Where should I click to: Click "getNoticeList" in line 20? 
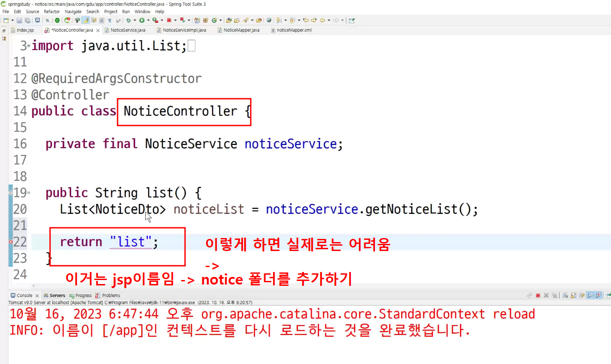pyautogui.click(x=412, y=209)
